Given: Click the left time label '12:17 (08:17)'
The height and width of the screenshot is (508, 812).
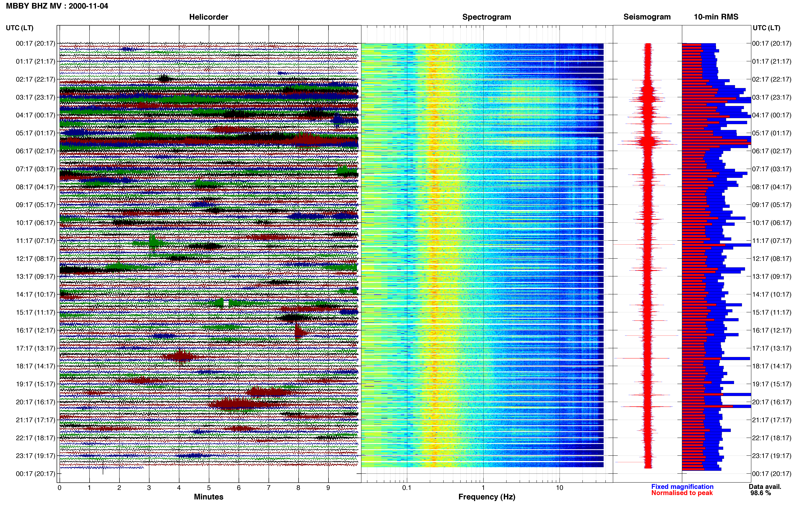Looking at the screenshot, I should click(x=35, y=259).
